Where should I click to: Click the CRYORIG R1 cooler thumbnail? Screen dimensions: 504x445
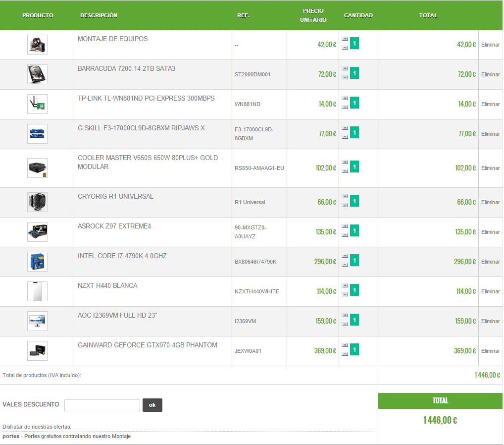pos(37,202)
